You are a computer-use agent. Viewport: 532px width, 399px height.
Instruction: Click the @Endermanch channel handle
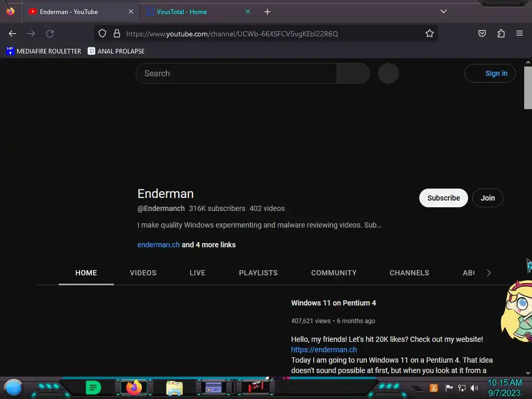click(161, 208)
